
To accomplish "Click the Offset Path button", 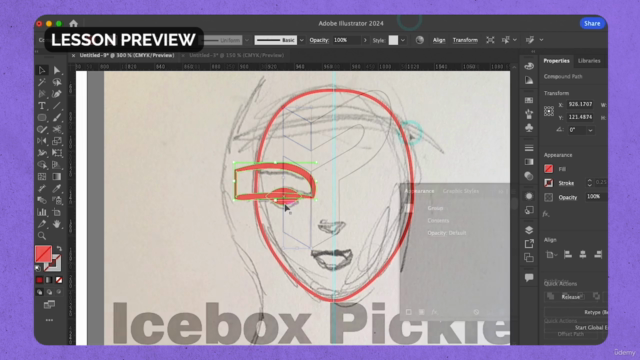I will click(x=571, y=334).
